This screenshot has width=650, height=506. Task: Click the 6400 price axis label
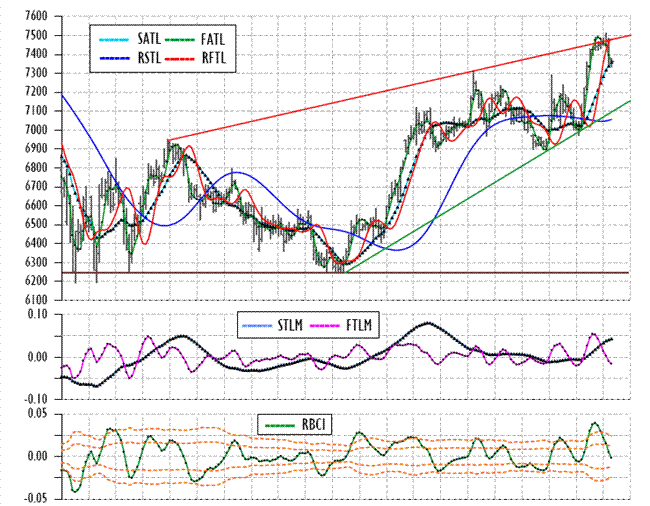[36, 243]
